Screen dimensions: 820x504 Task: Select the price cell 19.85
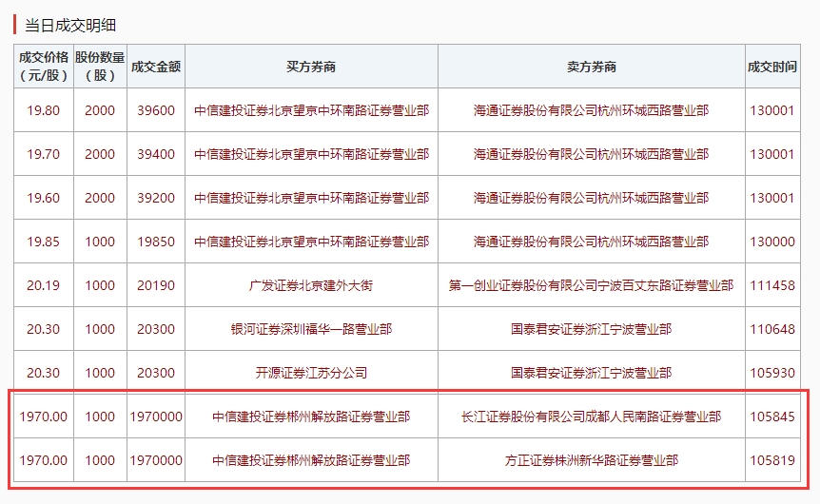[x=44, y=242]
